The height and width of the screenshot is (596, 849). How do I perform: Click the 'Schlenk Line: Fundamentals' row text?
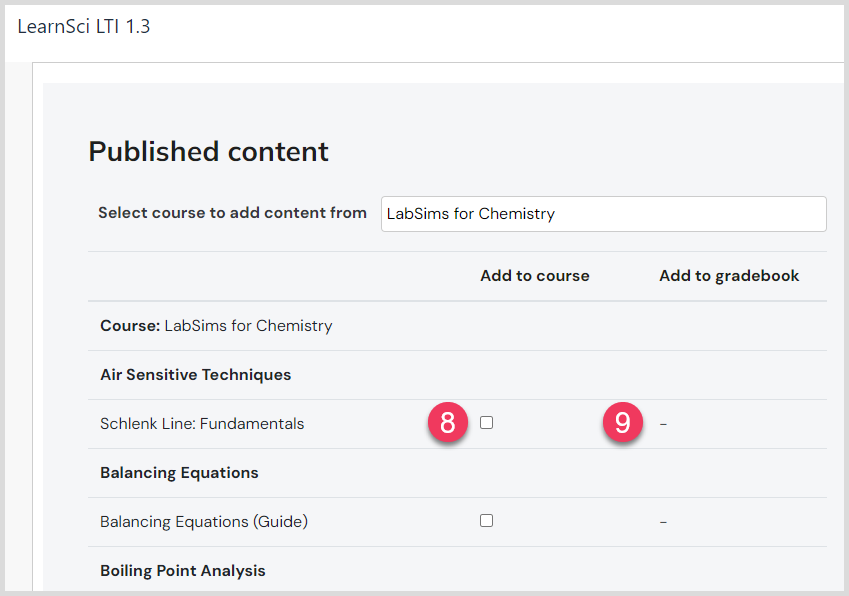tap(202, 424)
